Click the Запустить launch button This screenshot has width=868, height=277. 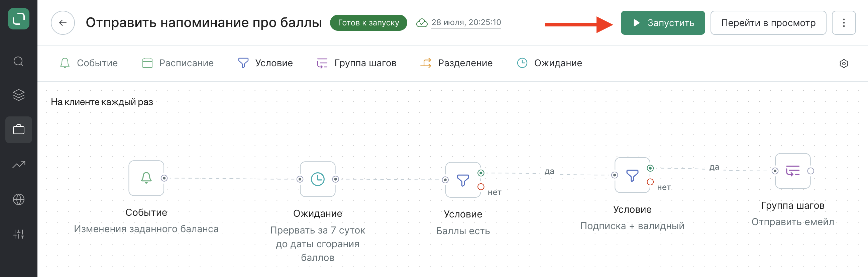pos(662,22)
